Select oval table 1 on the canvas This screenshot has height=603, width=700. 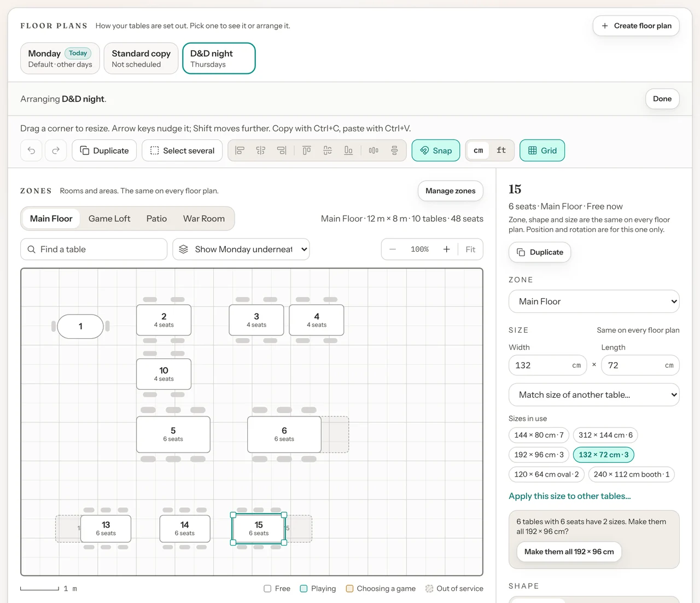tap(80, 327)
